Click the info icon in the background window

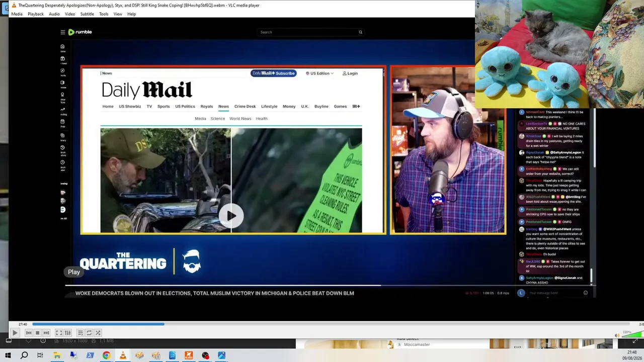(x=43, y=341)
